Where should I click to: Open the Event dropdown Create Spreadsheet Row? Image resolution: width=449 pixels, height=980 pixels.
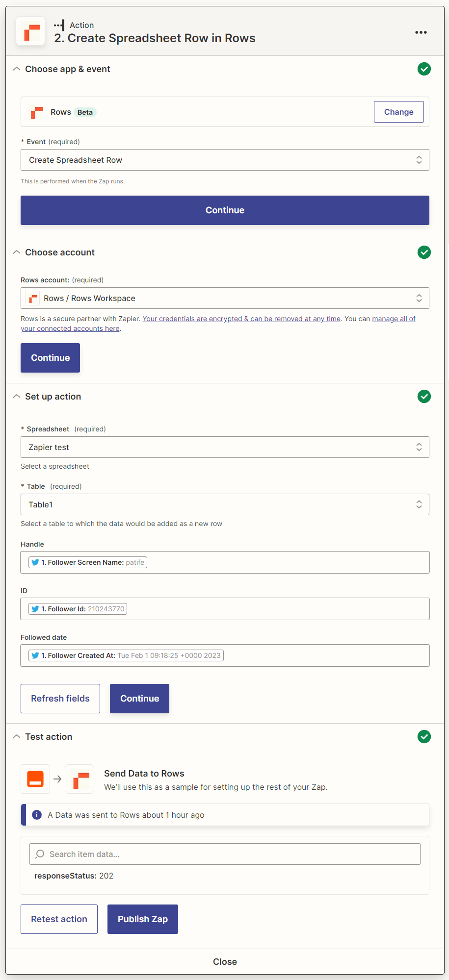click(225, 160)
